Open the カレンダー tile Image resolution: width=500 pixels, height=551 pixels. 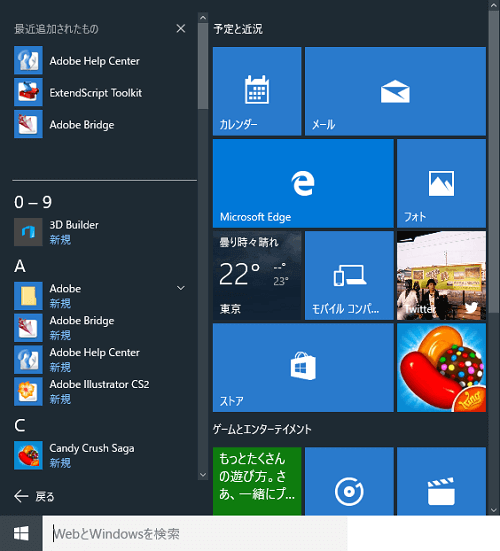257,91
